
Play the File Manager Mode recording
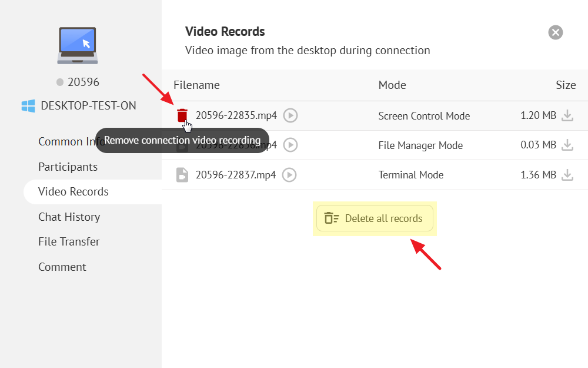tap(290, 145)
